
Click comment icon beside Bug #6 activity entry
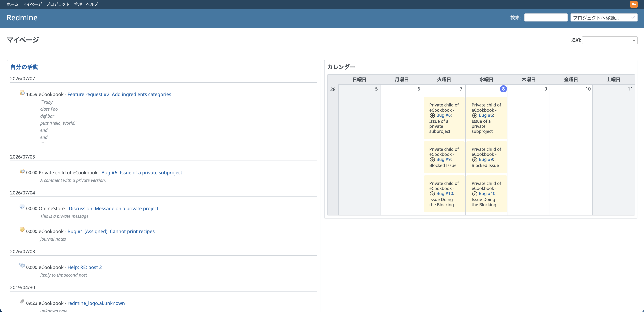22,171
